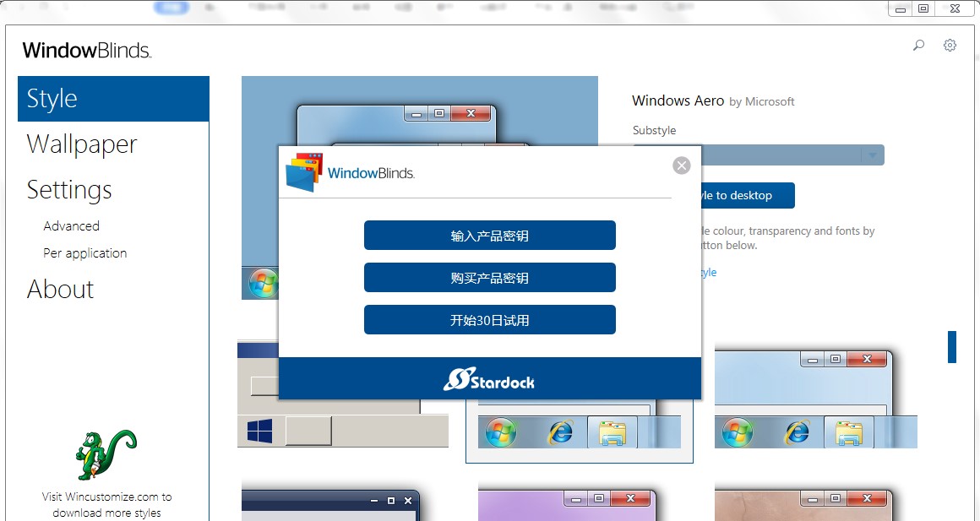Click the blue vertical scrollbar thumb
The width and height of the screenshot is (980, 521).
(x=952, y=347)
